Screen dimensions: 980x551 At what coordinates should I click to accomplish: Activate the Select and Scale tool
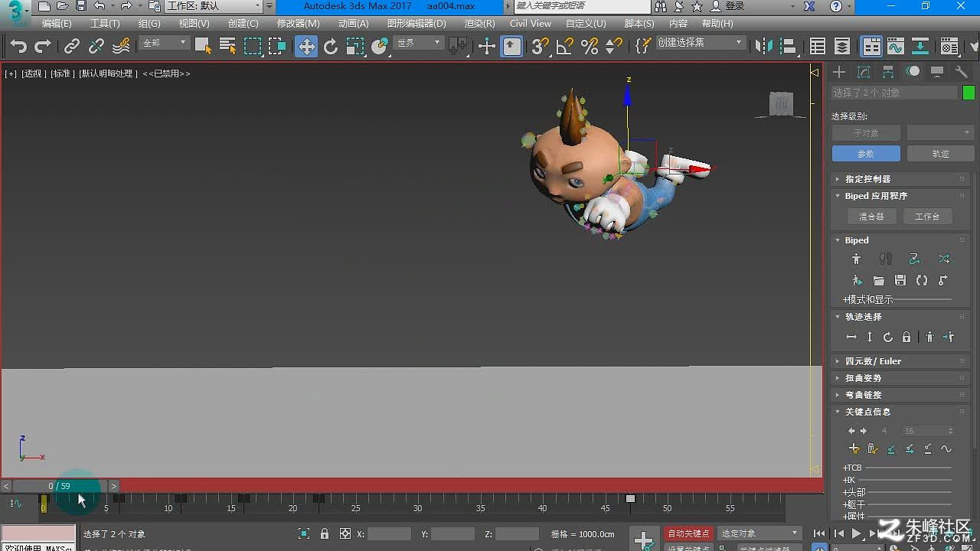[x=355, y=47]
